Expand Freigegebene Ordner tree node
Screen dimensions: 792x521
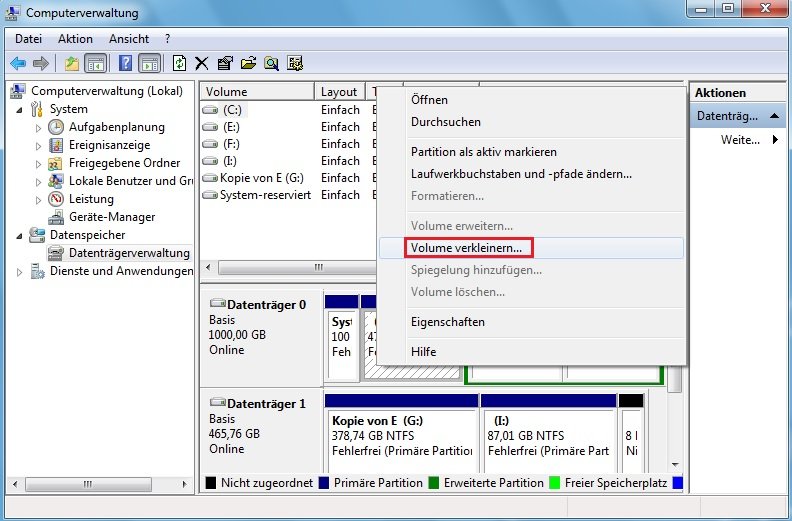[38, 164]
